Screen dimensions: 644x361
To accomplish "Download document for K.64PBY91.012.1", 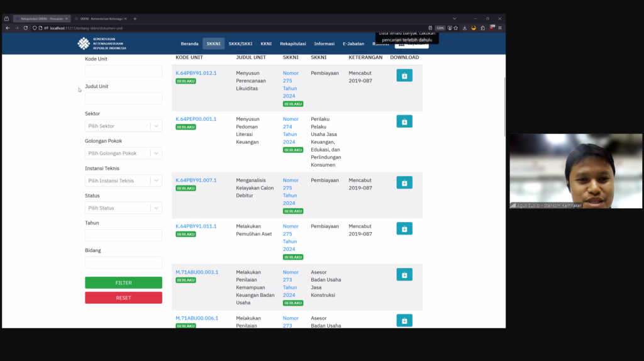I will tap(404, 75).
